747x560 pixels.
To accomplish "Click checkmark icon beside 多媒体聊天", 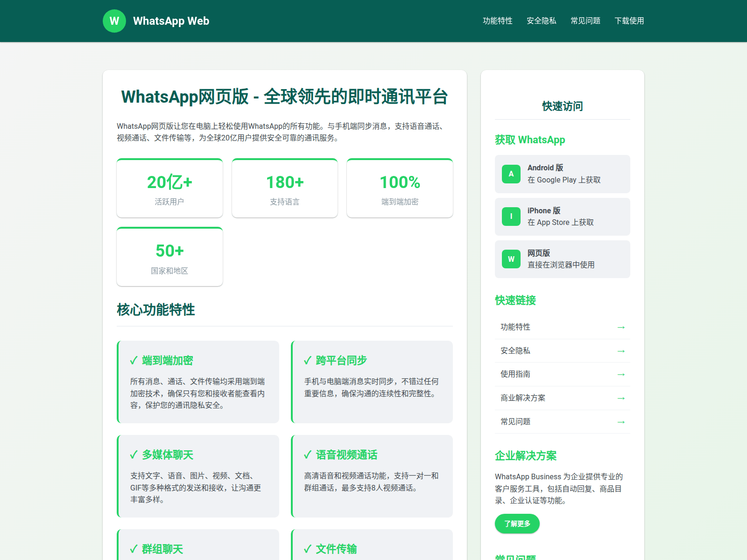I will pyautogui.click(x=134, y=455).
